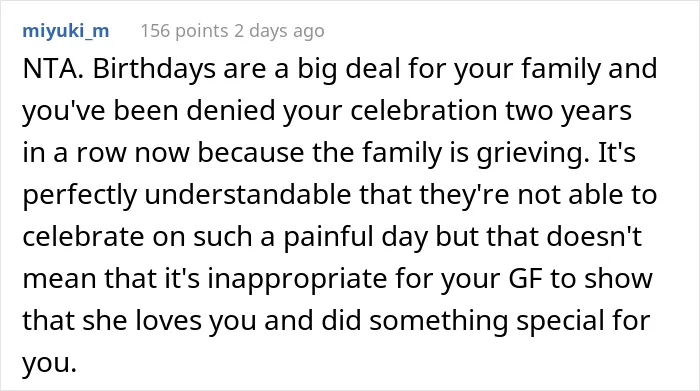
Task: Click the final word you. ending the comment
Action: pos(49,364)
